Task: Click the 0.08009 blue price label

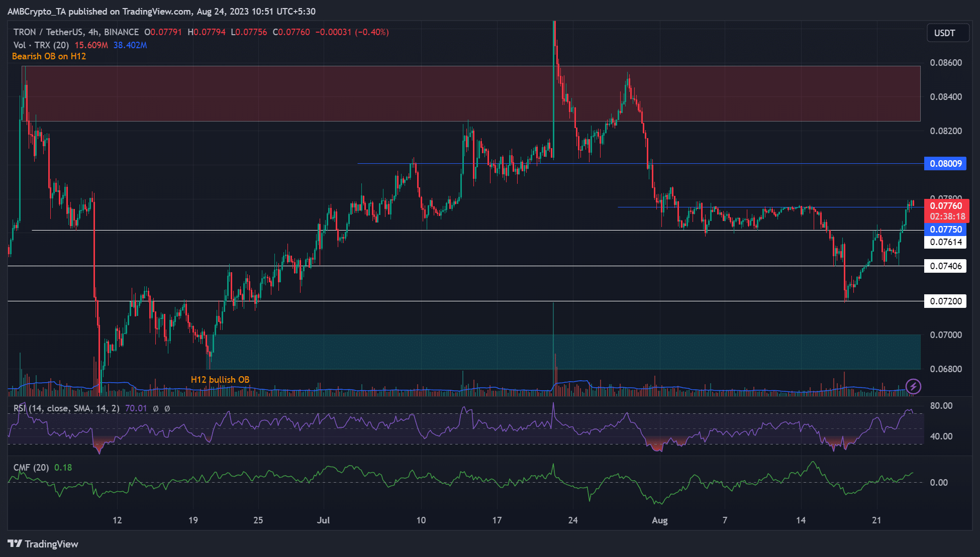Action: pos(945,164)
